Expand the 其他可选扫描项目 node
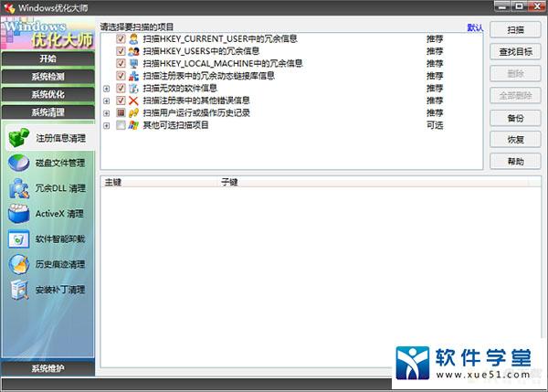Image resolution: width=548 pixels, height=392 pixels. [x=107, y=125]
